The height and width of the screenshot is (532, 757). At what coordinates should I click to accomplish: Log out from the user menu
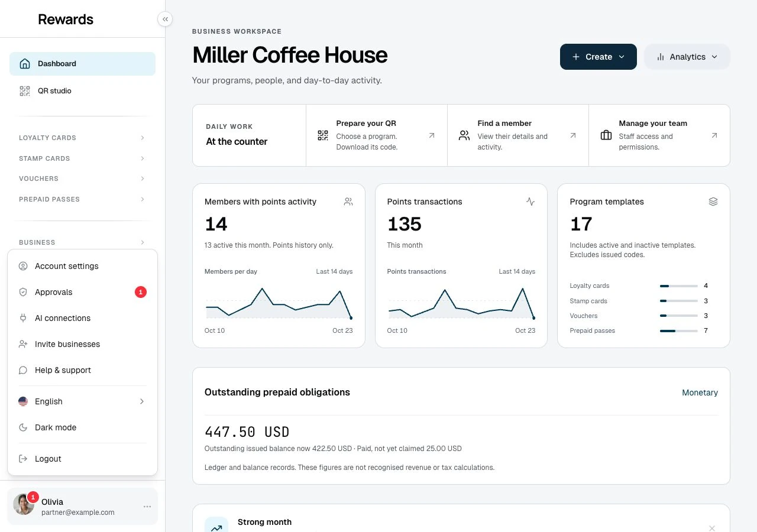pyautogui.click(x=82, y=459)
